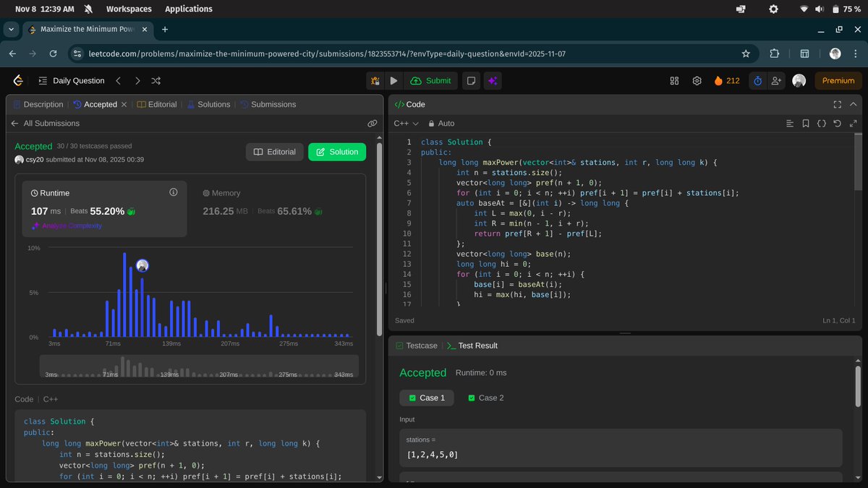
Task: Open the Editorial button beside Solution
Action: click(x=275, y=152)
